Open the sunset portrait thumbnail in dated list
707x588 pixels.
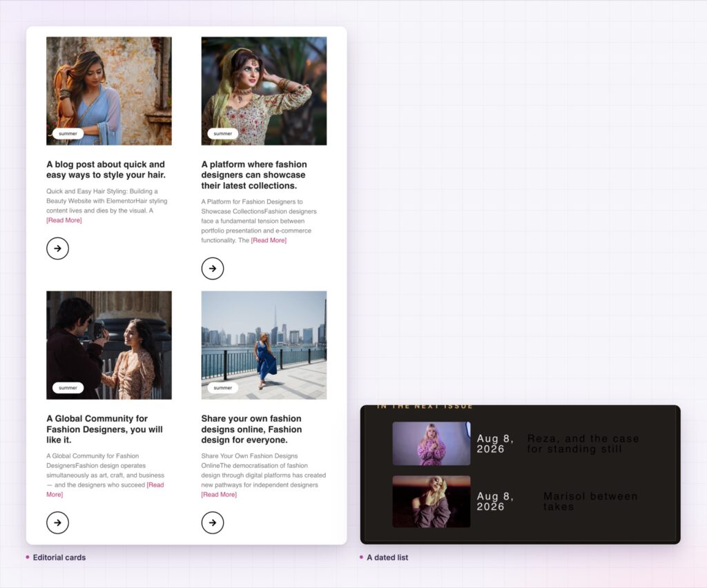[x=432, y=502]
